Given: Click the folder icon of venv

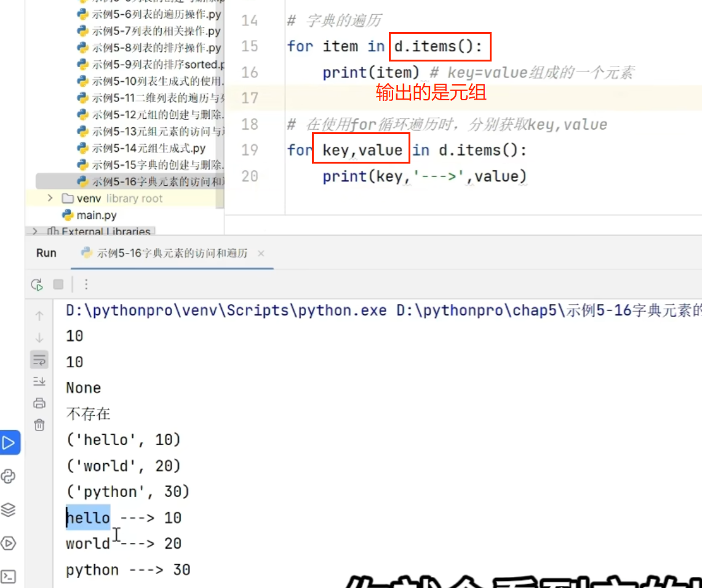Looking at the screenshot, I should pos(68,198).
